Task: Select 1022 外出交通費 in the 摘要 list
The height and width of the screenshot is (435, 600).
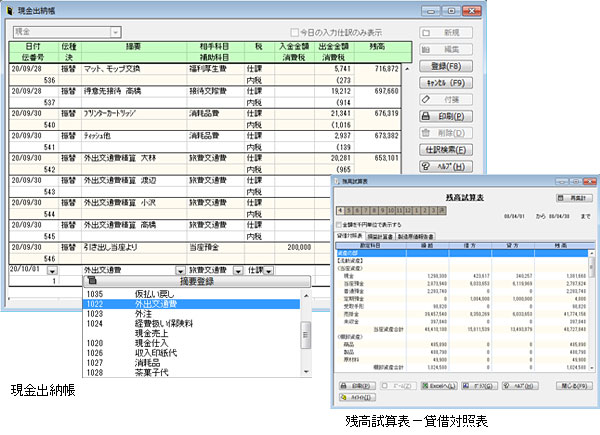Action: pyautogui.click(x=191, y=304)
